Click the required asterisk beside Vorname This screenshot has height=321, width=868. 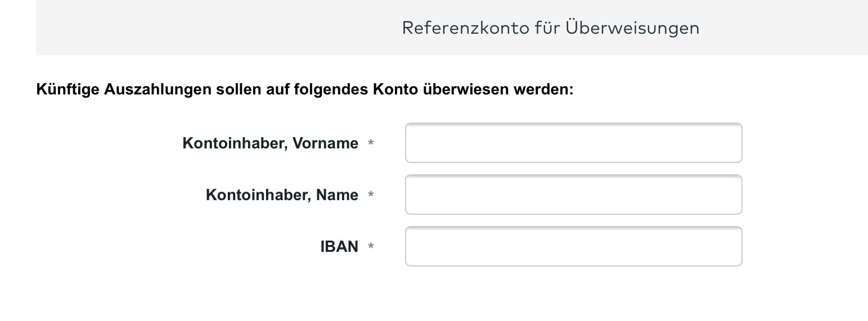(371, 144)
